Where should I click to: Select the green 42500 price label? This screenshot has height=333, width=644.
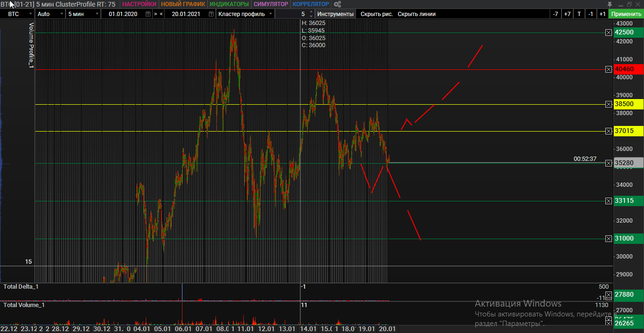pyautogui.click(x=629, y=33)
